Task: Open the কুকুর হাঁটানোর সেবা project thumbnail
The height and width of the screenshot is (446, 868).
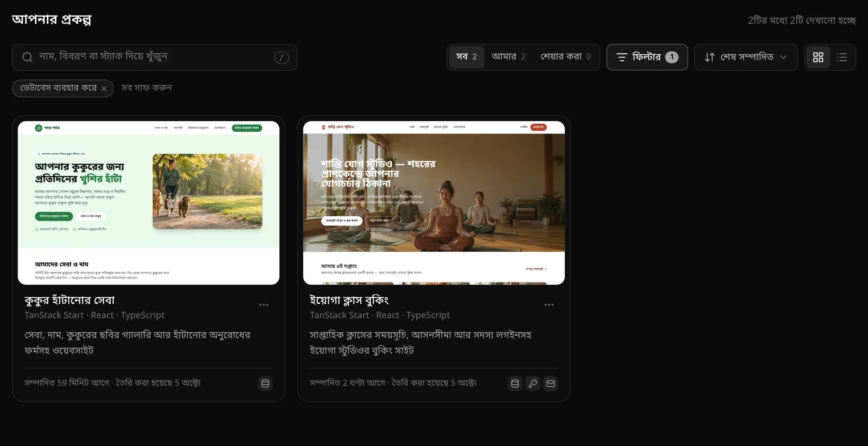Action: [149, 203]
